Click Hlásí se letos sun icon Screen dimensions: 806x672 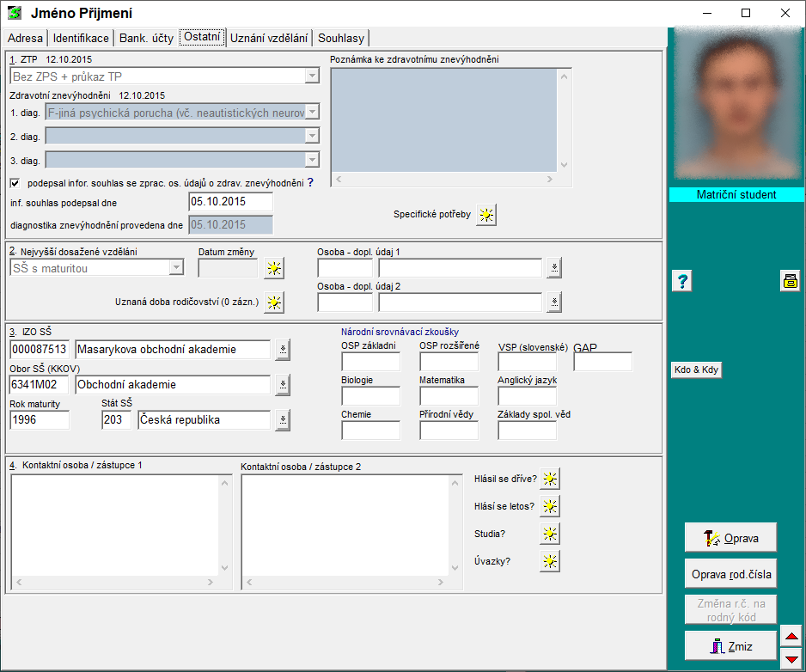(550, 506)
